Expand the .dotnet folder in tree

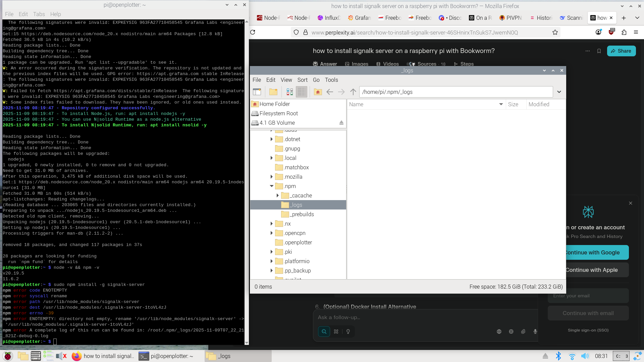tap(272, 139)
